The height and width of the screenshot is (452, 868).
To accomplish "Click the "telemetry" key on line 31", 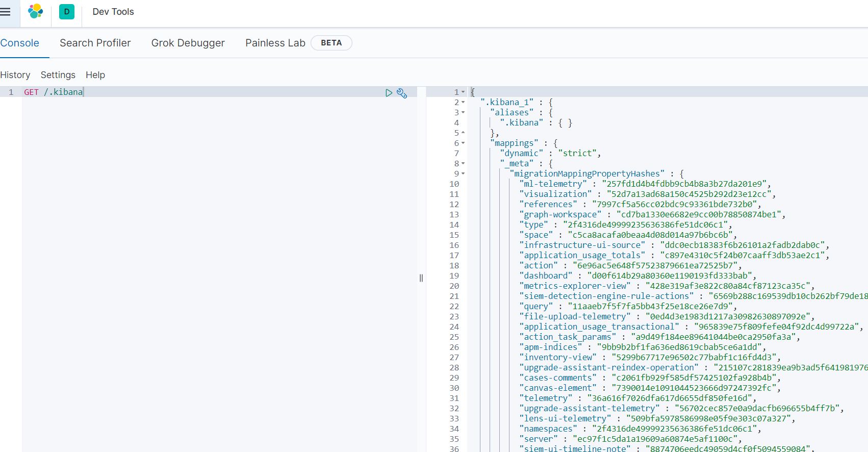I will [546, 398].
